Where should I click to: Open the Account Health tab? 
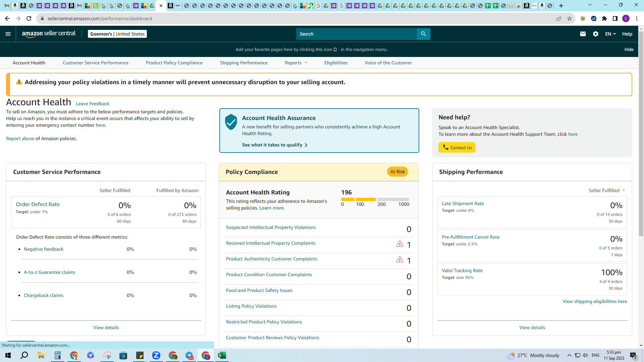(x=29, y=63)
